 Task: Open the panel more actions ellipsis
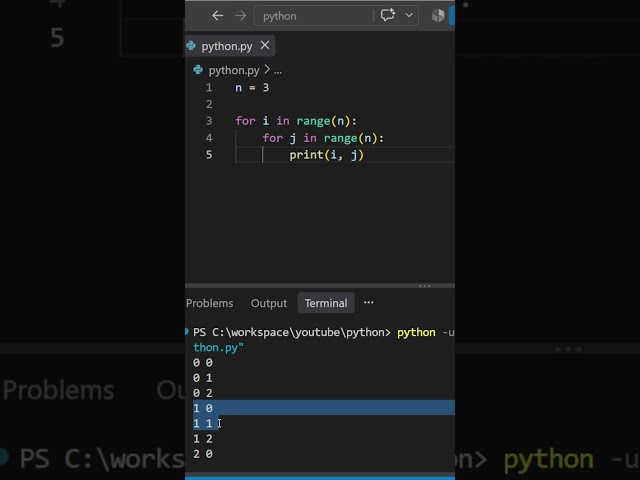tap(369, 302)
